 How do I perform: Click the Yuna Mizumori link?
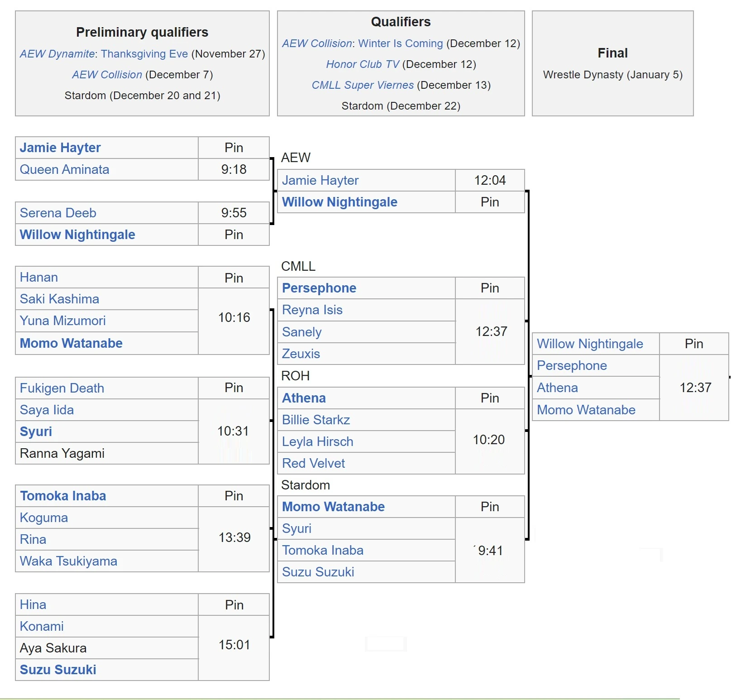click(x=62, y=321)
